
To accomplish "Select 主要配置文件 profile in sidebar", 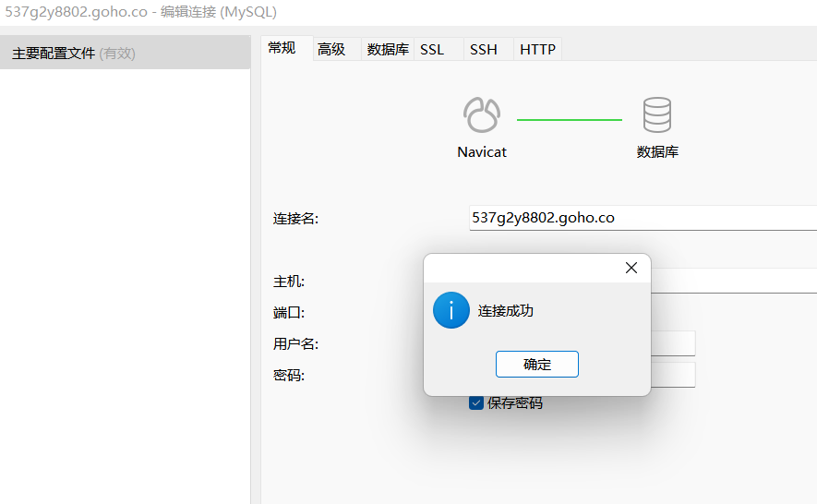I will [x=125, y=53].
